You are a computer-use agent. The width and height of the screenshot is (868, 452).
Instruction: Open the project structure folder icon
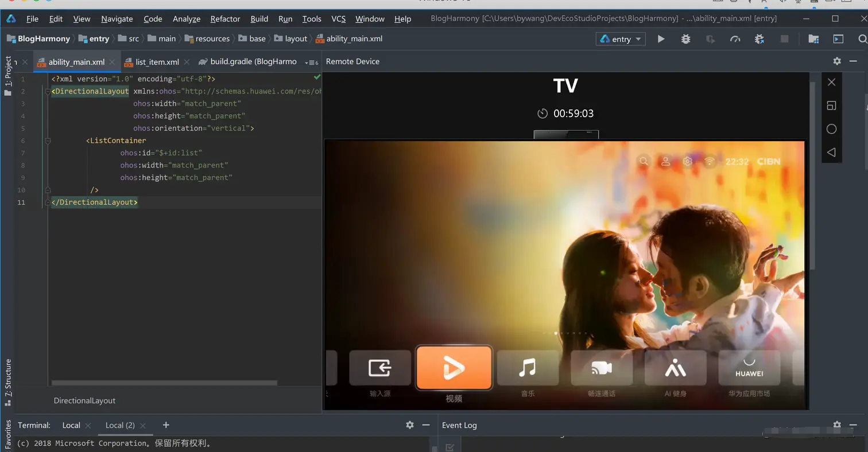click(813, 39)
